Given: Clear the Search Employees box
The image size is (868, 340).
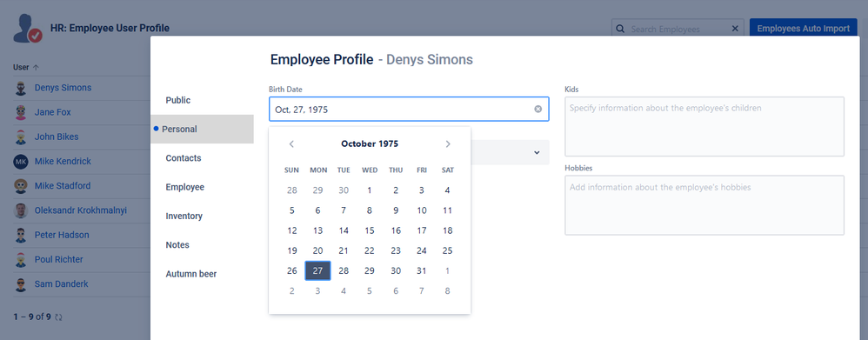Looking at the screenshot, I should [735, 29].
